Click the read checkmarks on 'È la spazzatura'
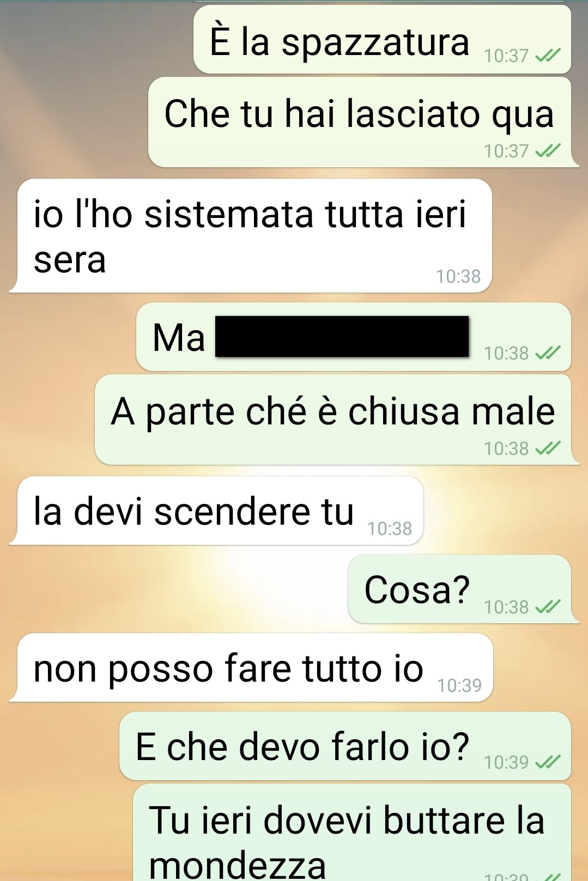The height and width of the screenshot is (881, 588). tap(548, 56)
